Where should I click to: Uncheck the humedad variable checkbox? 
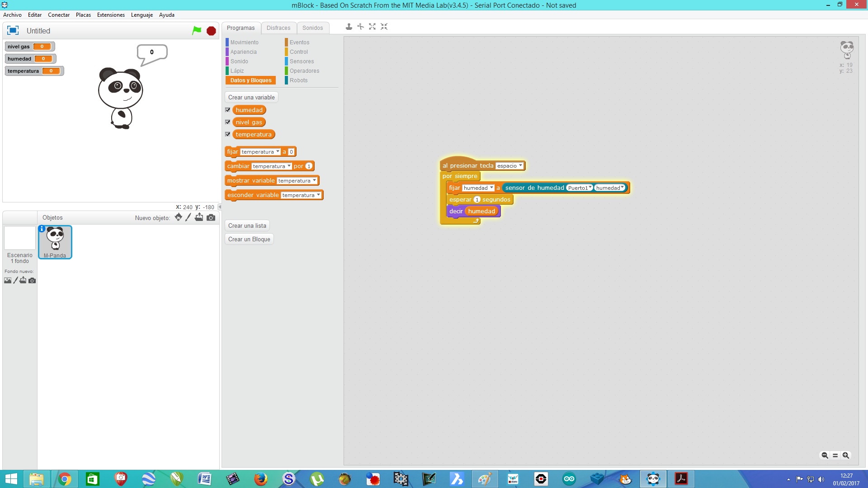228,110
